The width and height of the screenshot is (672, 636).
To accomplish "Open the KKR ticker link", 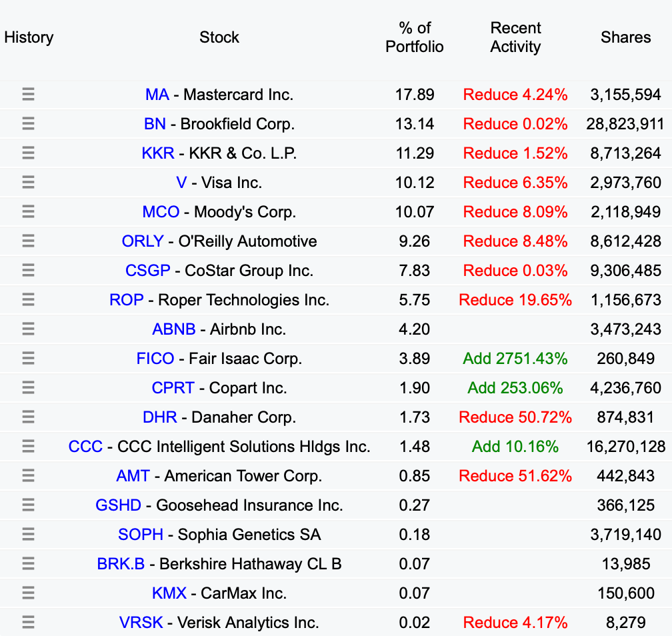I will point(158,153).
